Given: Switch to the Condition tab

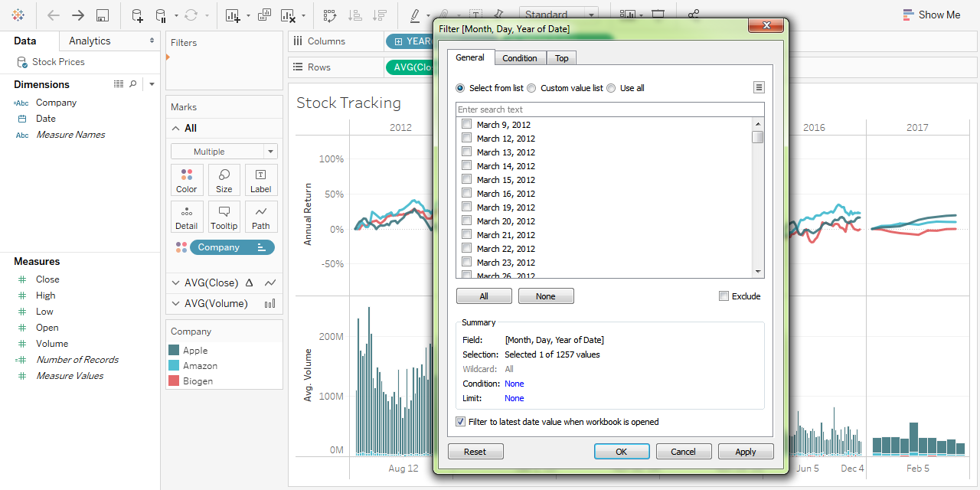Looking at the screenshot, I should 520,58.
